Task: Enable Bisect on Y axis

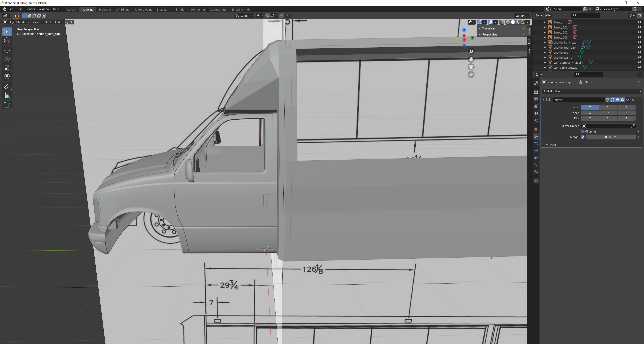Action: click(x=608, y=113)
